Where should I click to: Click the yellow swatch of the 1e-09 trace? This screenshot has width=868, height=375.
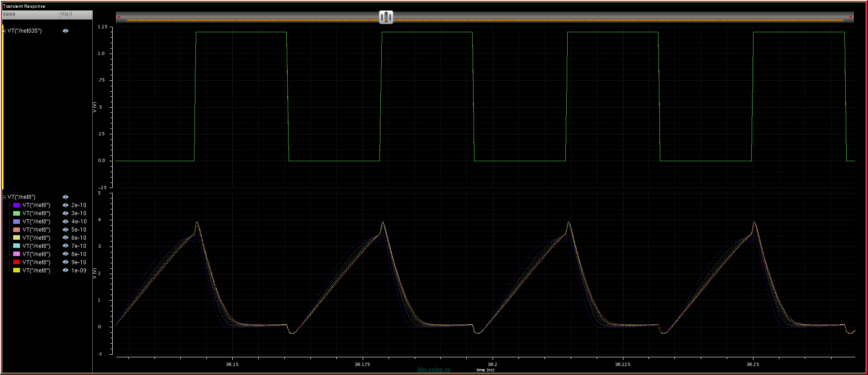[16, 271]
